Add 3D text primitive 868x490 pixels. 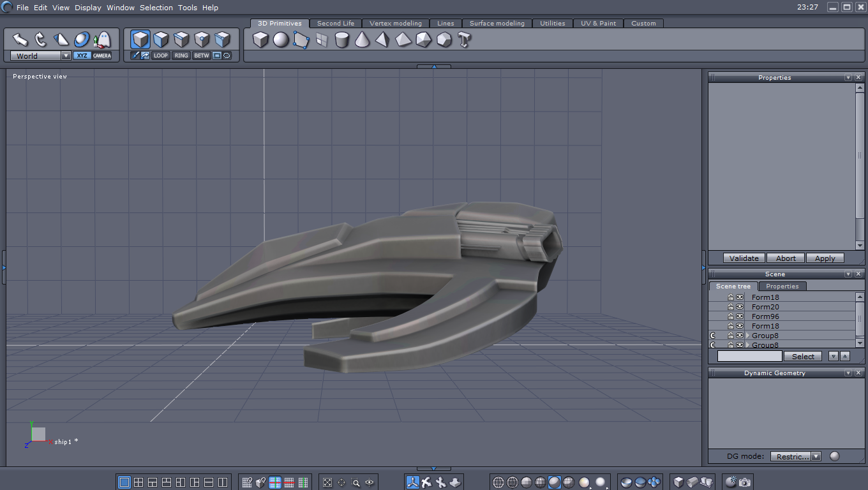[x=464, y=40]
